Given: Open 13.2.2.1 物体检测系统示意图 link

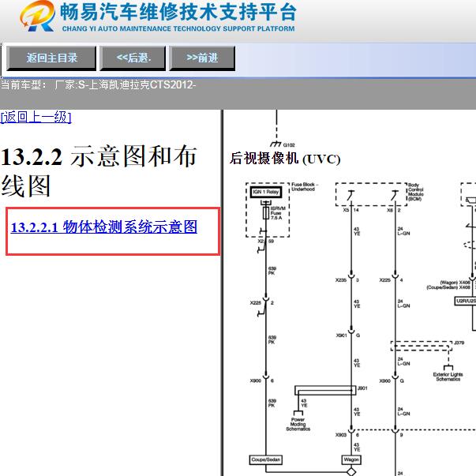Looking at the screenshot, I should (x=104, y=227).
